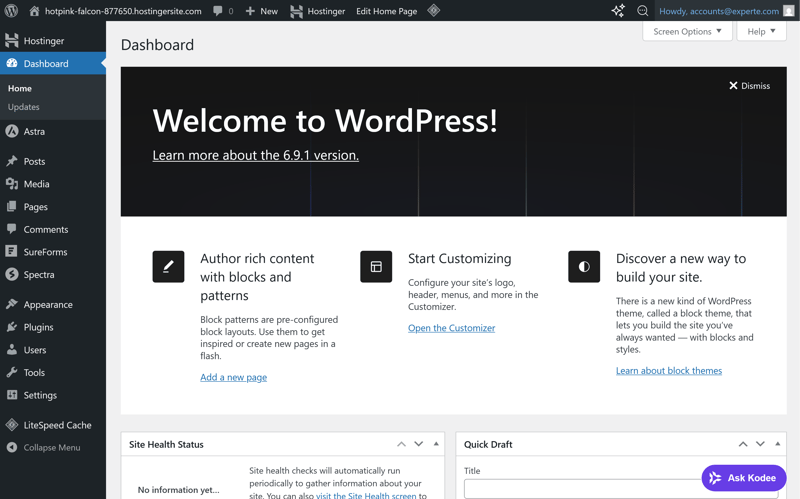Dismiss the Welcome to WordPress panel
The image size is (800, 499).
pos(749,86)
